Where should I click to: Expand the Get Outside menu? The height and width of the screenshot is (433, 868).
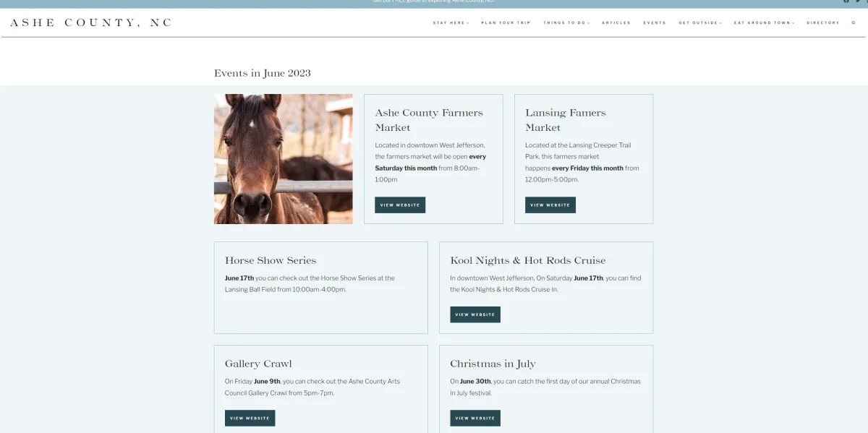coord(700,23)
